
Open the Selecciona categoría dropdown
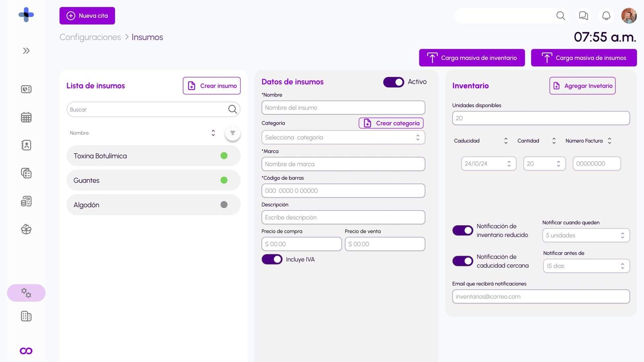[343, 137]
